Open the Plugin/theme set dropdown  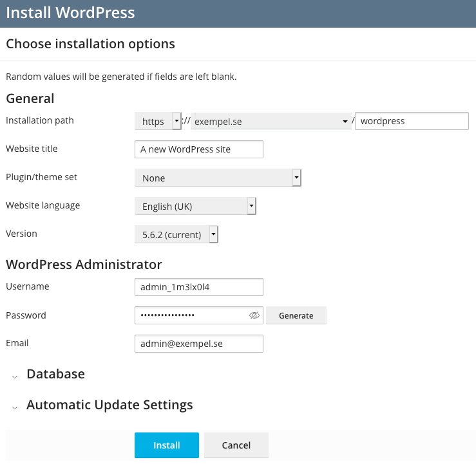click(218, 178)
